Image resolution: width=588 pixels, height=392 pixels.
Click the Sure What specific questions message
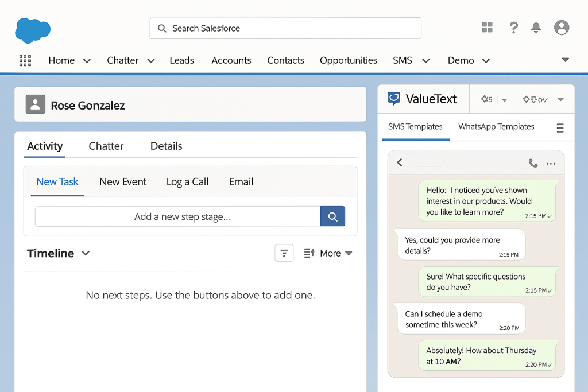pos(488,282)
